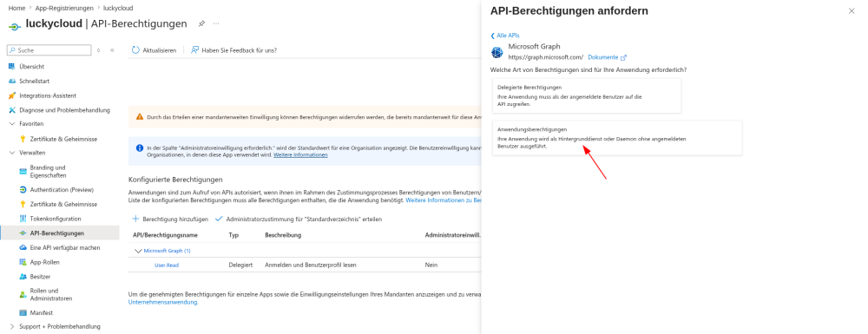Open the Übersicht sidebar icon

click(x=12, y=66)
